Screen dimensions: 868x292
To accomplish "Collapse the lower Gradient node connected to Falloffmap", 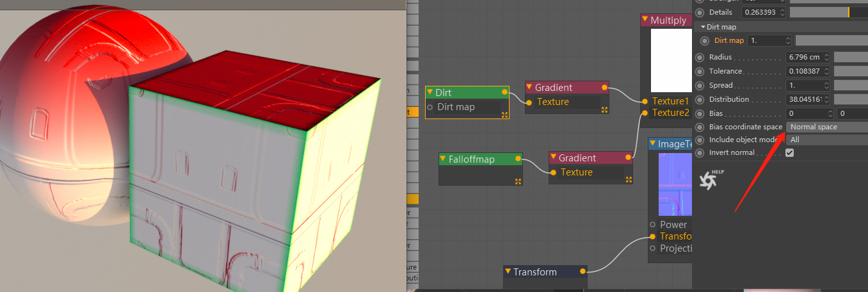I will [553, 158].
